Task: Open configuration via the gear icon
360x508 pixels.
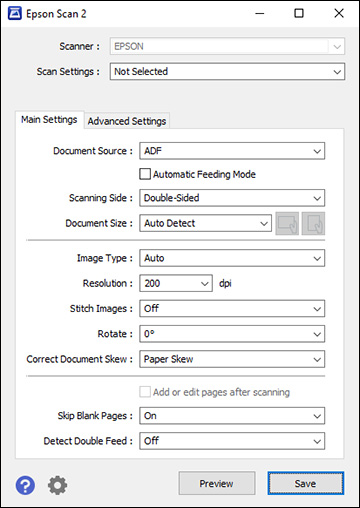Action: (x=57, y=485)
